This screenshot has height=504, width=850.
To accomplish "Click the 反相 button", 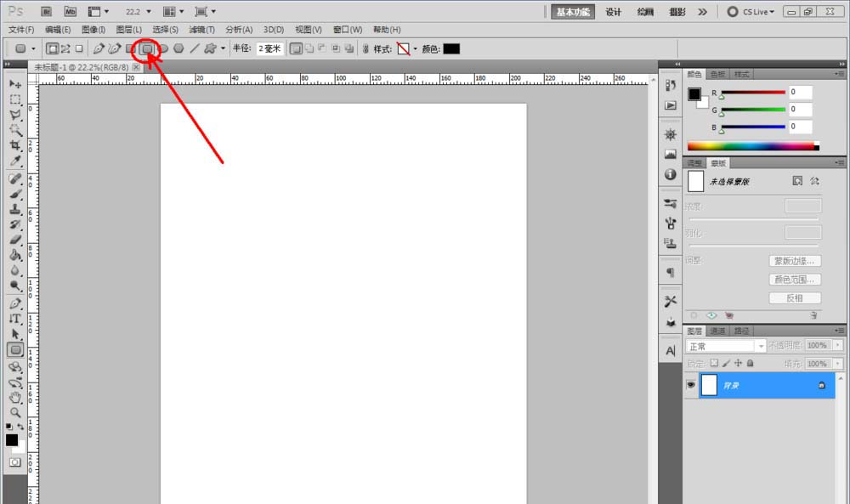I will 795,298.
